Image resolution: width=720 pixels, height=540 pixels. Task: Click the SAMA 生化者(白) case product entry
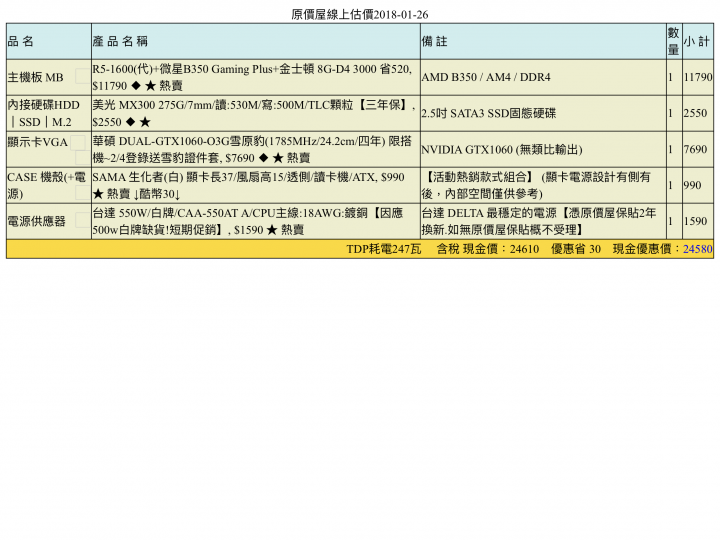pyautogui.click(x=256, y=185)
